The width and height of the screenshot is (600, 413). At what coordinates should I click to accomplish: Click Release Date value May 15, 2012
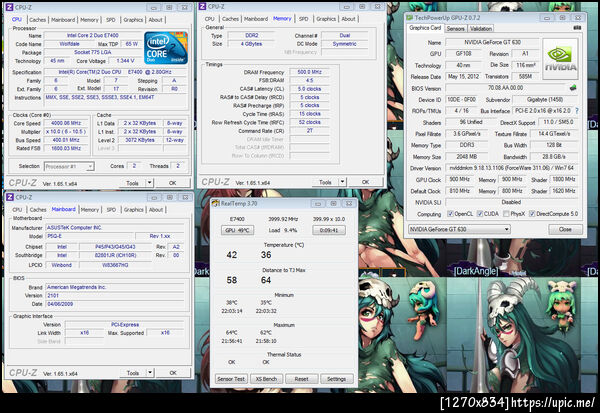463,77
